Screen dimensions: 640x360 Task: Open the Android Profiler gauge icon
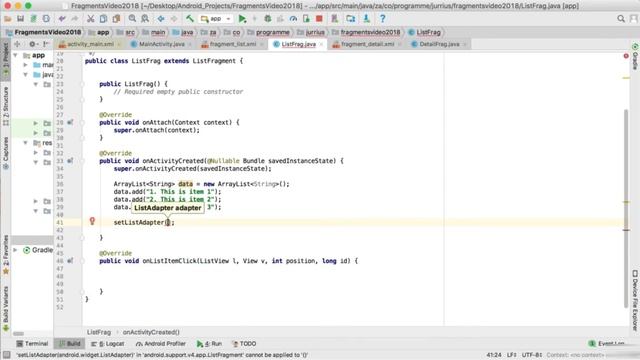coord(293,19)
